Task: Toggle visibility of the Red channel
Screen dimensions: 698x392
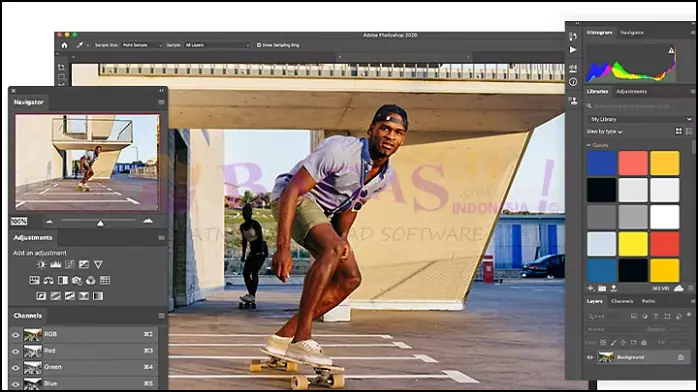Action: (16, 352)
